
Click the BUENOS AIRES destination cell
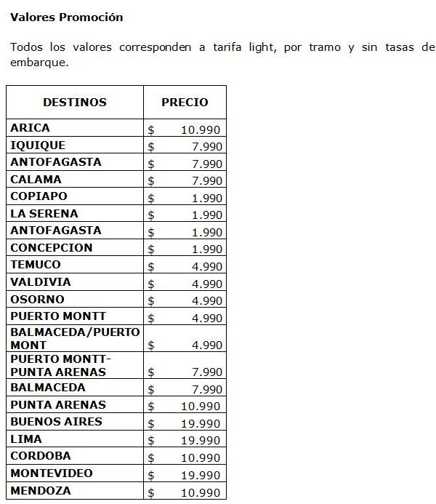coord(75,422)
